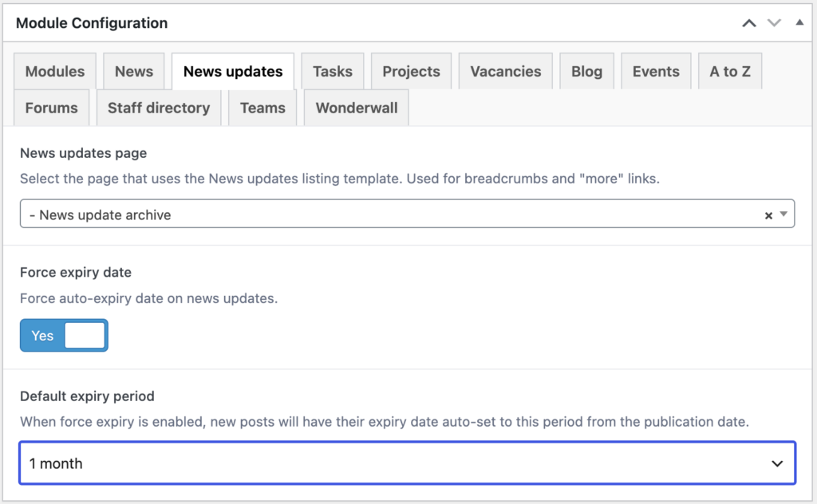Collapse the Module Configuration panel
817x504 pixels.
tap(799, 22)
